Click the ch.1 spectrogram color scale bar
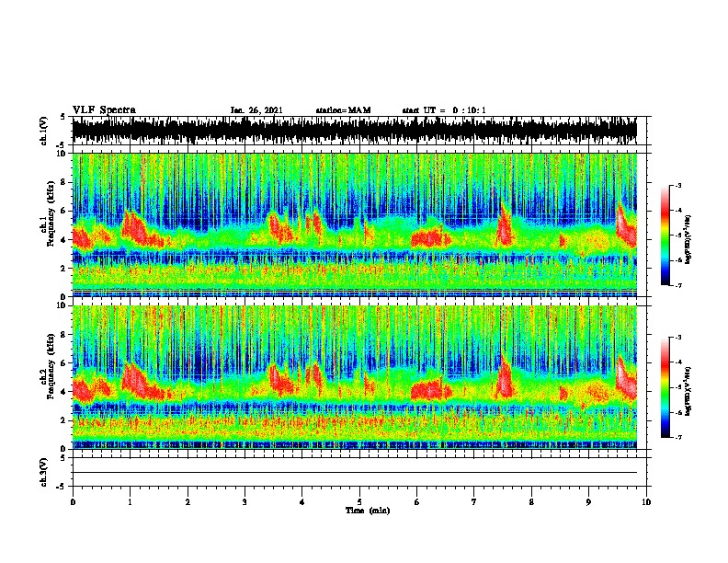The height and width of the screenshot is (563, 728). point(665,236)
